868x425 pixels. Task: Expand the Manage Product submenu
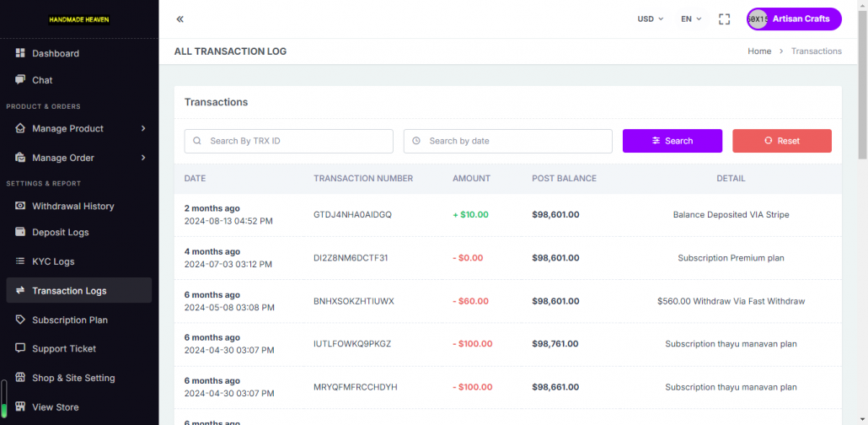79,128
